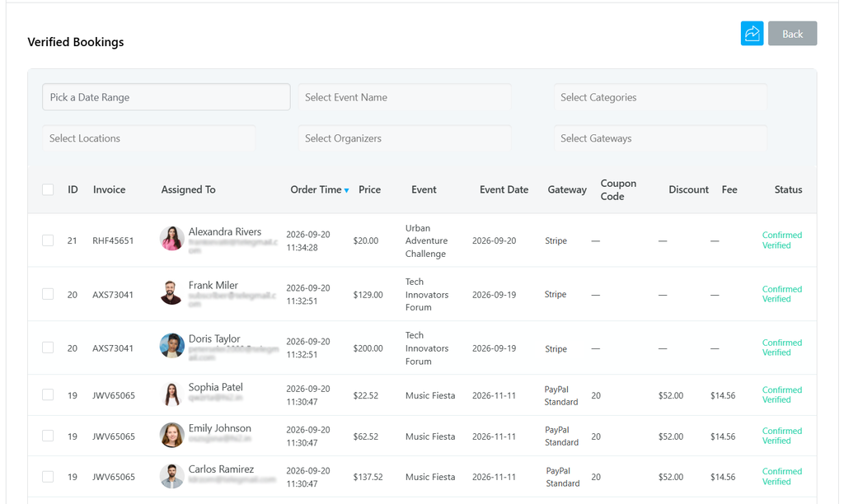Click Frank Miler avatar photo

[x=171, y=292]
